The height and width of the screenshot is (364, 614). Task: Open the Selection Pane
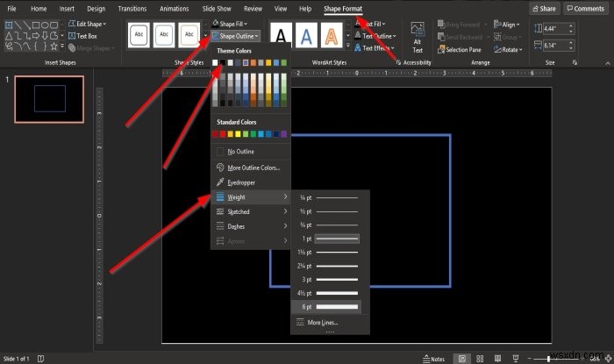coord(460,50)
